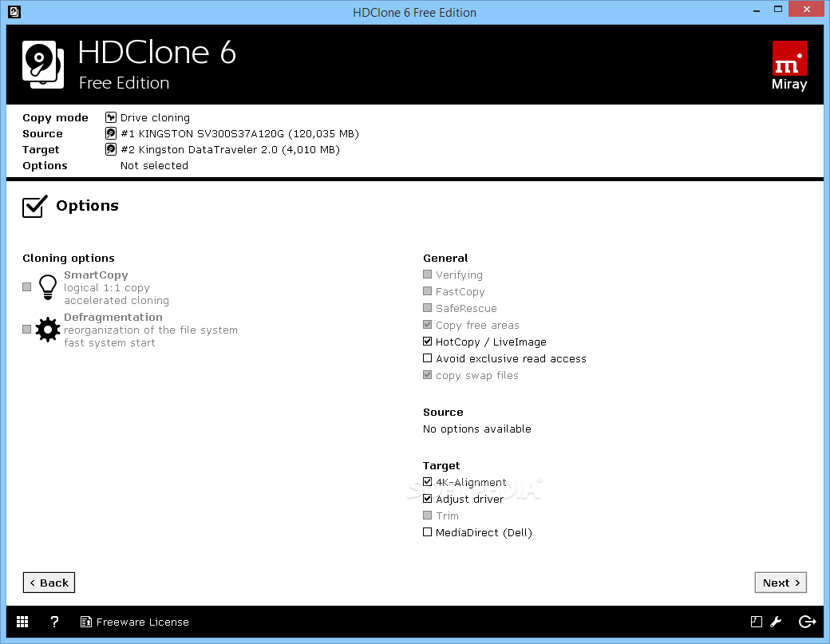Click the 'Target' section heading above 4K-Alignment

tap(441, 466)
